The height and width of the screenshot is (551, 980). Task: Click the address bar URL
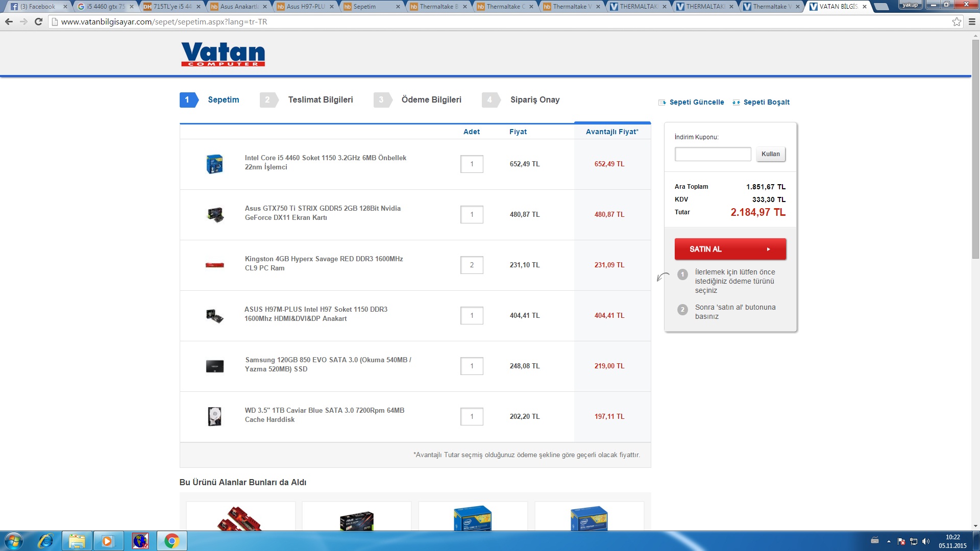[x=164, y=22]
